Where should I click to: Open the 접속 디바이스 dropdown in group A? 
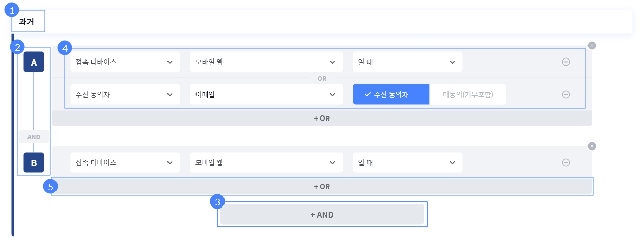[125, 62]
